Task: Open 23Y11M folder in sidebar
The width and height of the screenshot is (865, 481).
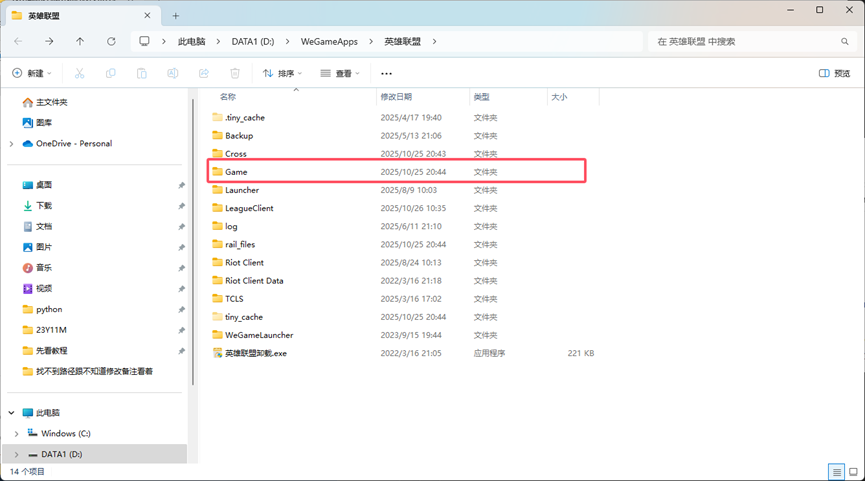Action: (x=44, y=330)
